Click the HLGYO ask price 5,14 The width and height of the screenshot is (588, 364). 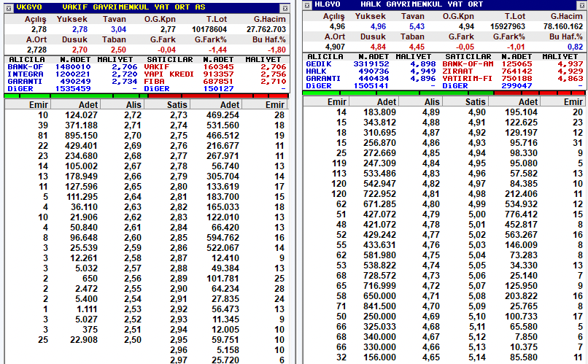click(476, 357)
